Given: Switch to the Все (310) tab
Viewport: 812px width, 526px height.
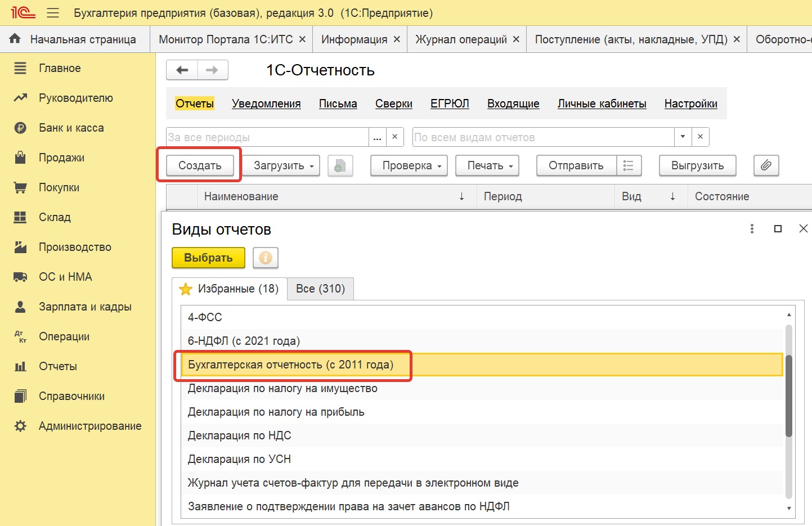Looking at the screenshot, I should [320, 289].
